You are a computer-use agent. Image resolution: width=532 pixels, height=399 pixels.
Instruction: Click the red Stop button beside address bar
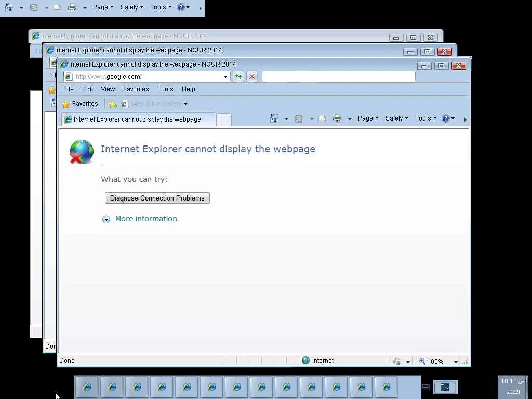click(252, 76)
